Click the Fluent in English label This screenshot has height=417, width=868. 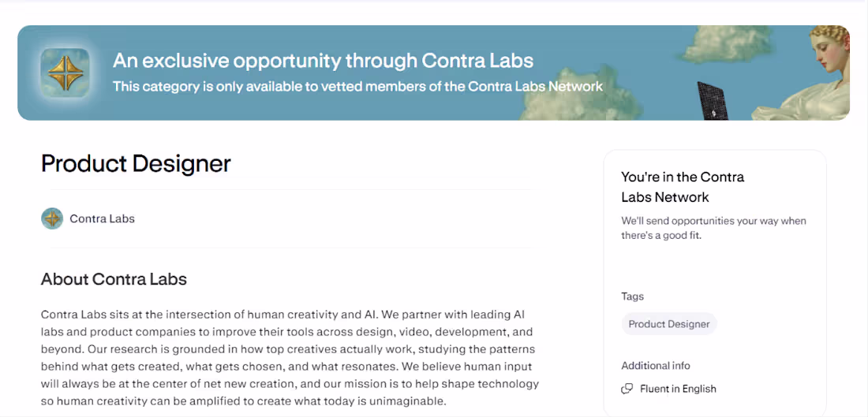678,389
